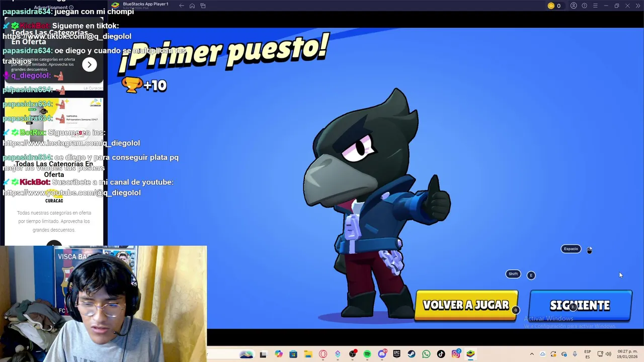Open Spotify from taskbar
Image resolution: width=644 pixels, height=362 pixels.
pyautogui.click(x=367, y=354)
